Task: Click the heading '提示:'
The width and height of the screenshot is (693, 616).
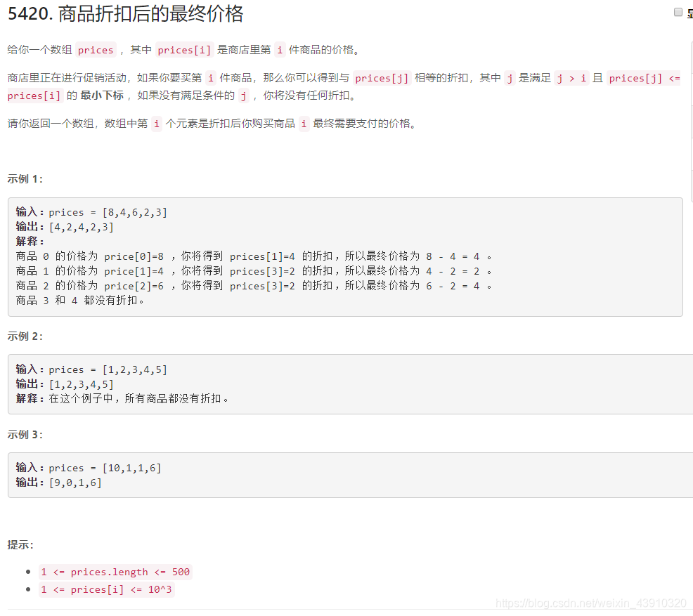Action: tap(20, 545)
